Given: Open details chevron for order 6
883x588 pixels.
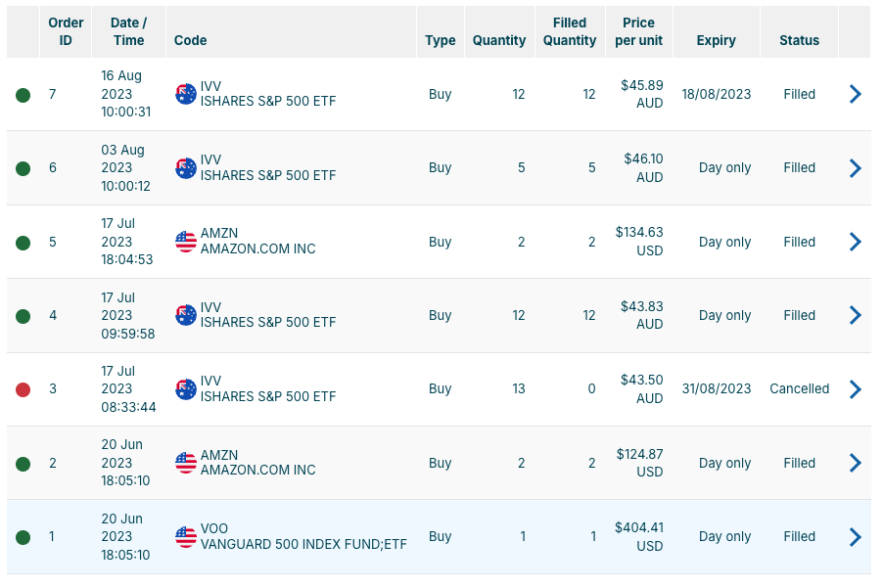Looking at the screenshot, I should point(856,167).
